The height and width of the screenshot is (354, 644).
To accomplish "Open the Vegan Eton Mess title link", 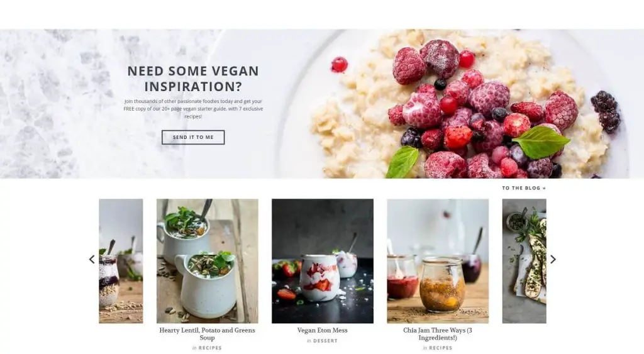I will point(323,330).
